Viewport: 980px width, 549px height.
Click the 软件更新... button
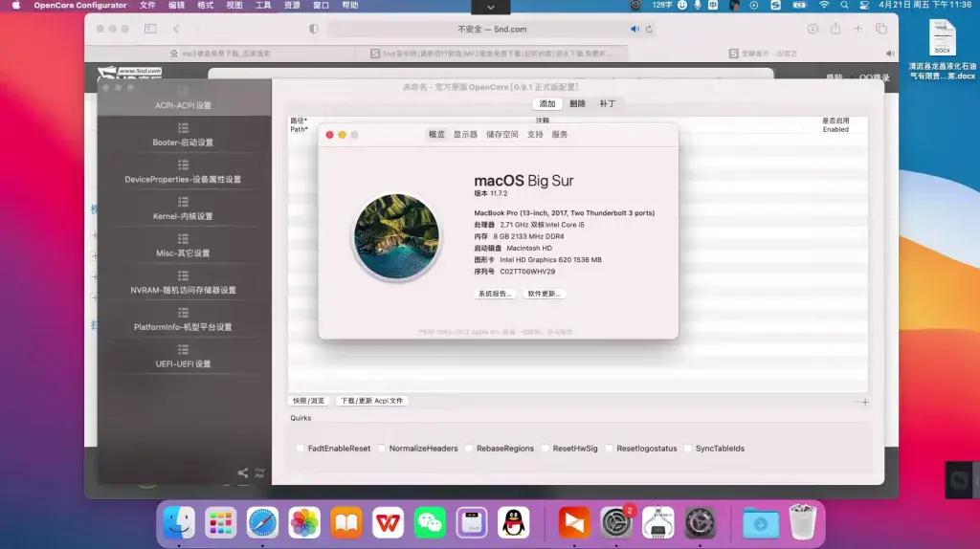(x=544, y=294)
